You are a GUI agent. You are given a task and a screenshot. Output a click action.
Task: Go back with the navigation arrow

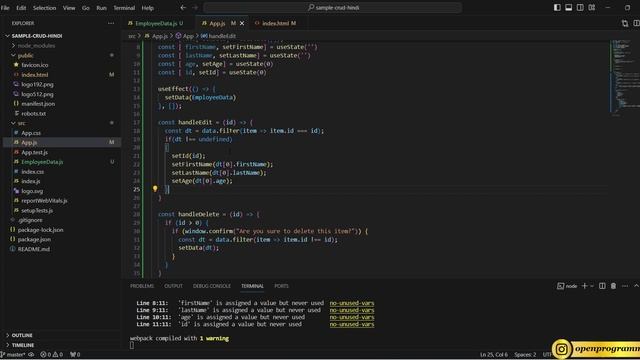pyautogui.click(x=183, y=7)
